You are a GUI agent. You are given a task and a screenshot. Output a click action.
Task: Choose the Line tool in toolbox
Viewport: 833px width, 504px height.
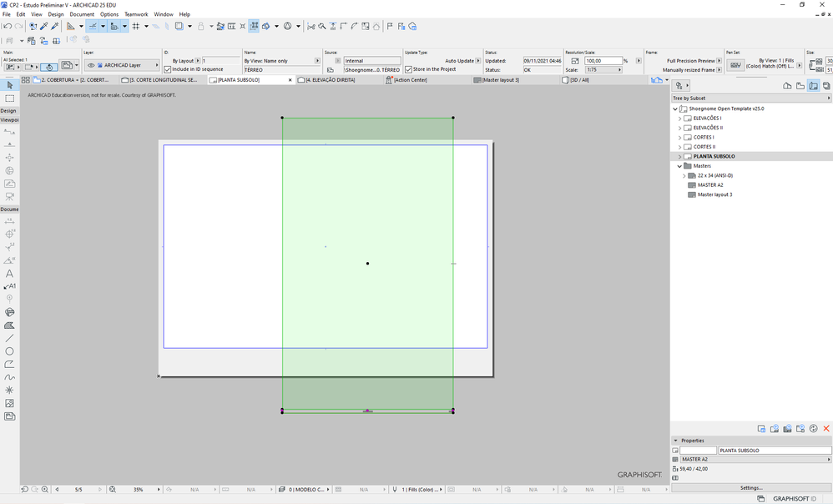point(9,338)
